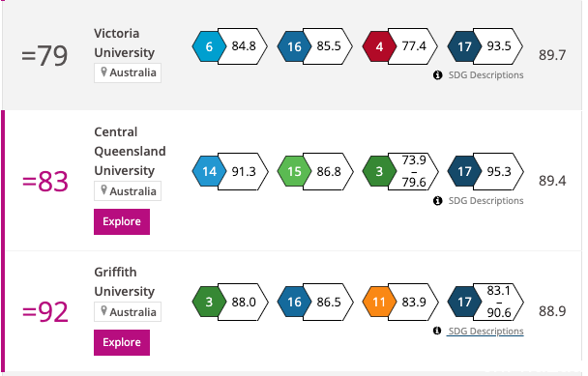Click Central Queensland's SDG 3 hexagon
The image size is (588, 376).
tap(379, 171)
